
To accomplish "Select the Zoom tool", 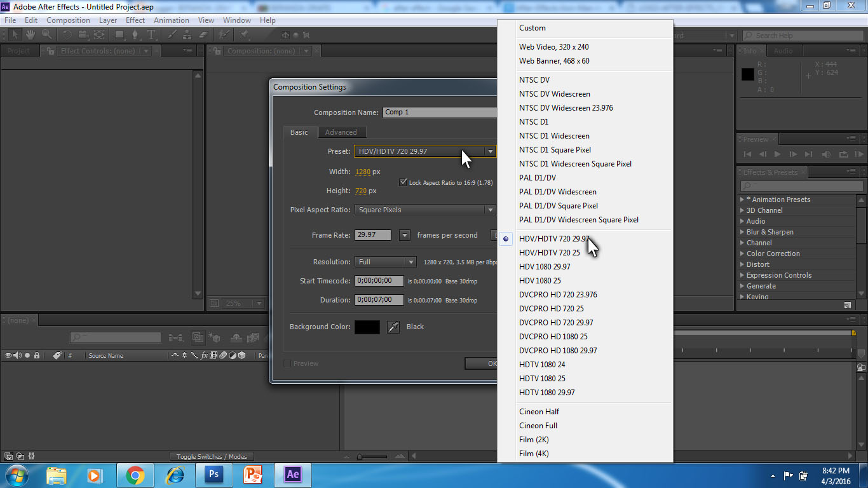I will [46, 35].
